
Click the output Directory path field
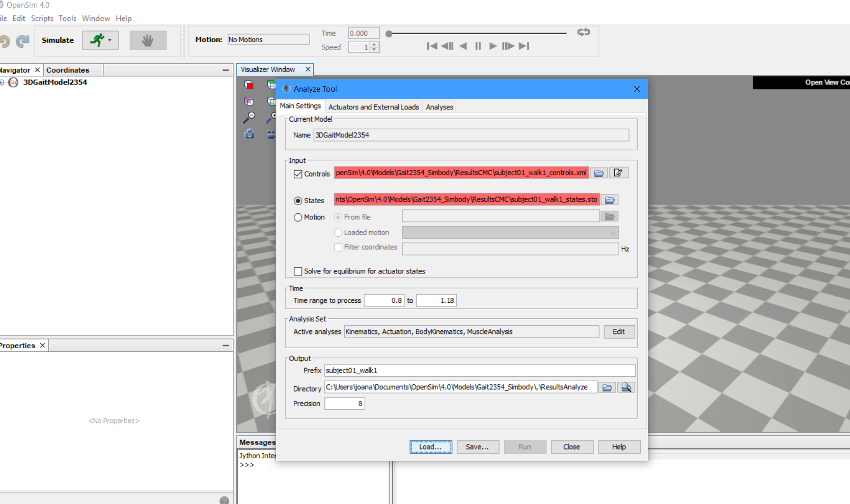(x=460, y=387)
